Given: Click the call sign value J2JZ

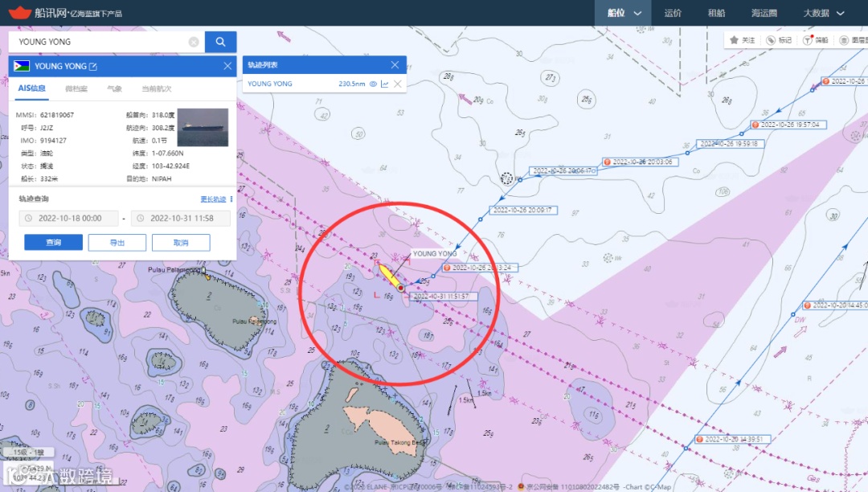Looking at the screenshot, I should point(47,128).
